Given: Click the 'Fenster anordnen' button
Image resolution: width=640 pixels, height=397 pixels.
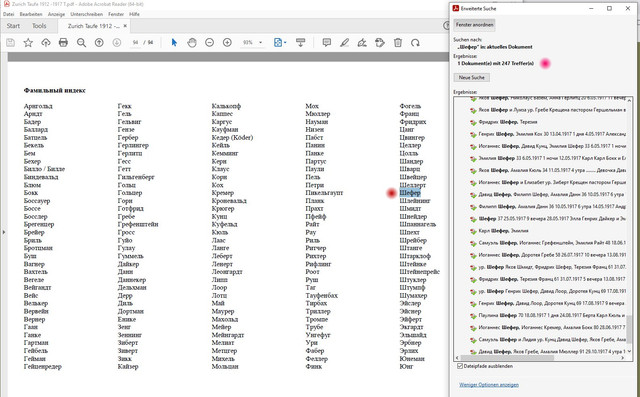Looking at the screenshot, I should pyautogui.click(x=474, y=25).
